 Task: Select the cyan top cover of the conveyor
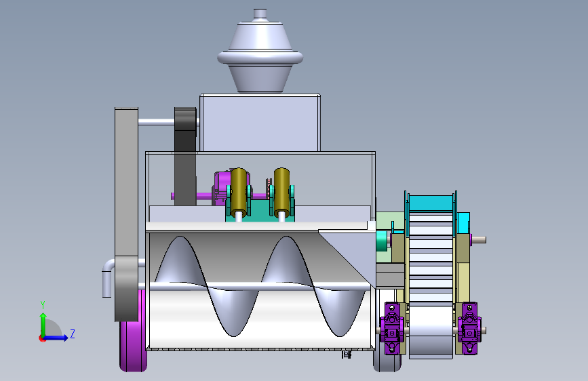click(x=431, y=203)
